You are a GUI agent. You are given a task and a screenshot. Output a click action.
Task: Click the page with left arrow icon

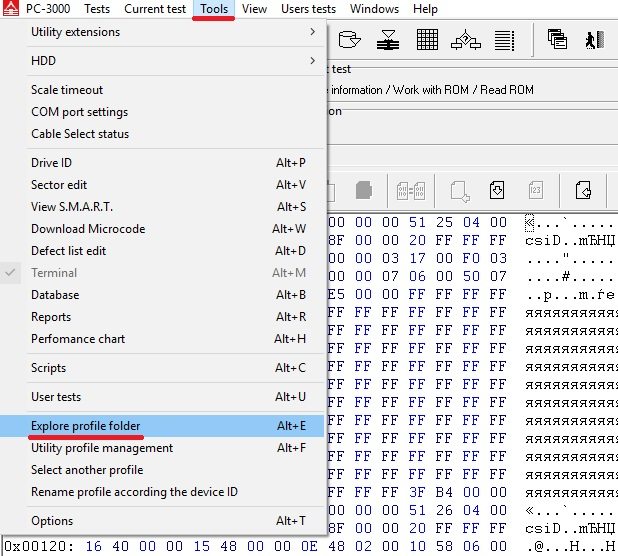click(x=584, y=189)
